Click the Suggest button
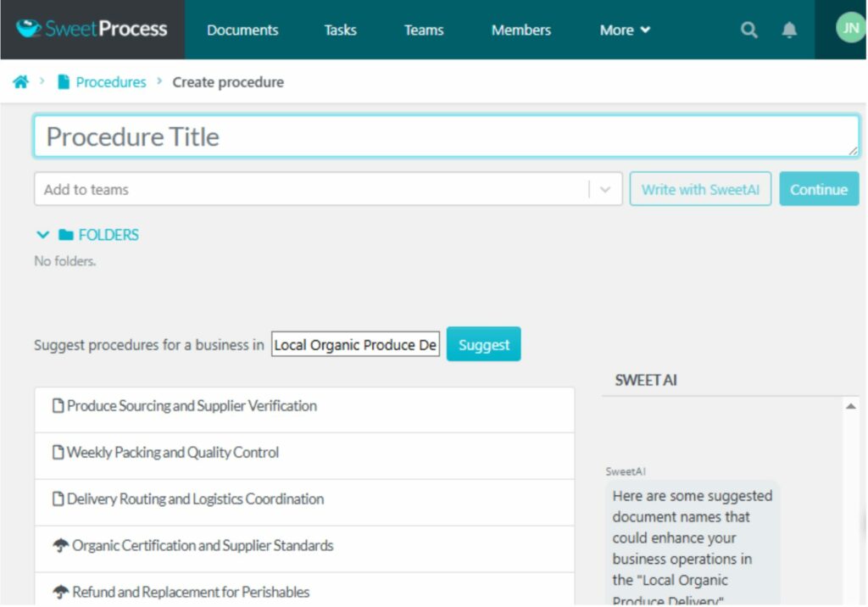The height and width of the screenshot is (607, 868). point(483,344)
